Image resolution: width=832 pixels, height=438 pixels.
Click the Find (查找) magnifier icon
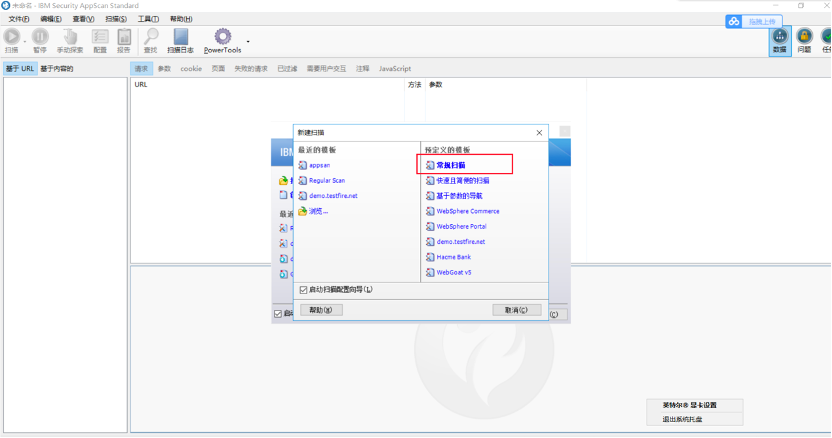151,37
